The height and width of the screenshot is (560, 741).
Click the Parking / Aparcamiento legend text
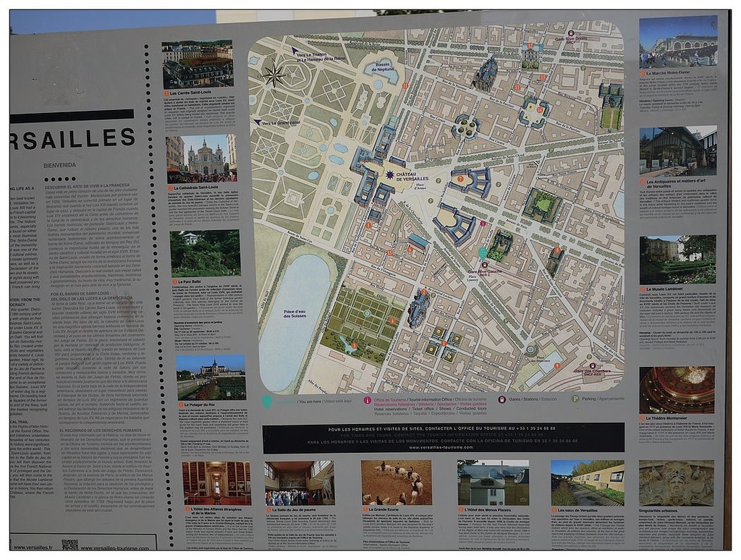(603, 399)
